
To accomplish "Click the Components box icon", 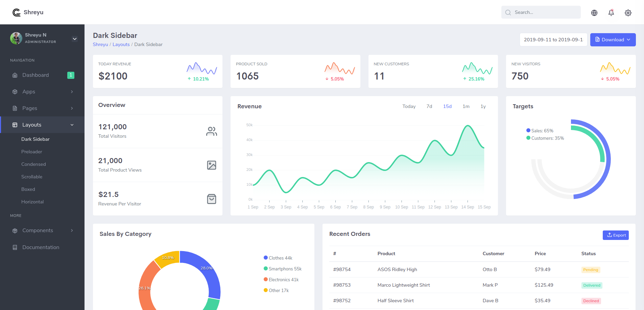I will tap(15, 230).
